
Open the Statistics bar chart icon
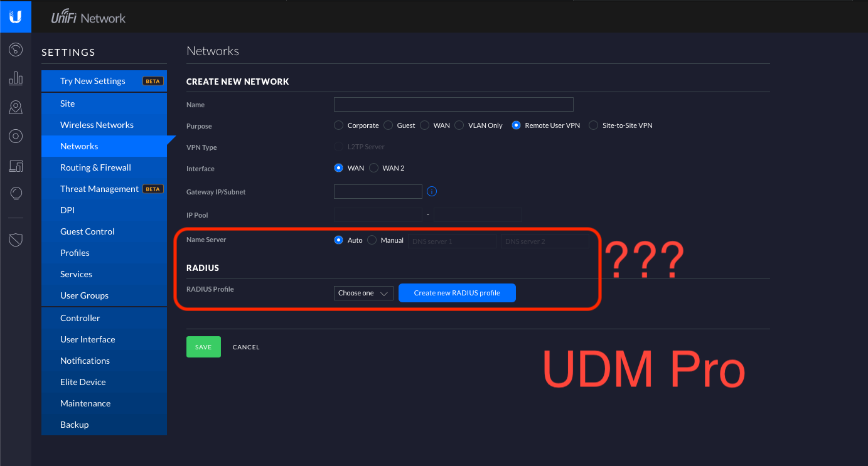coord(16,78)
